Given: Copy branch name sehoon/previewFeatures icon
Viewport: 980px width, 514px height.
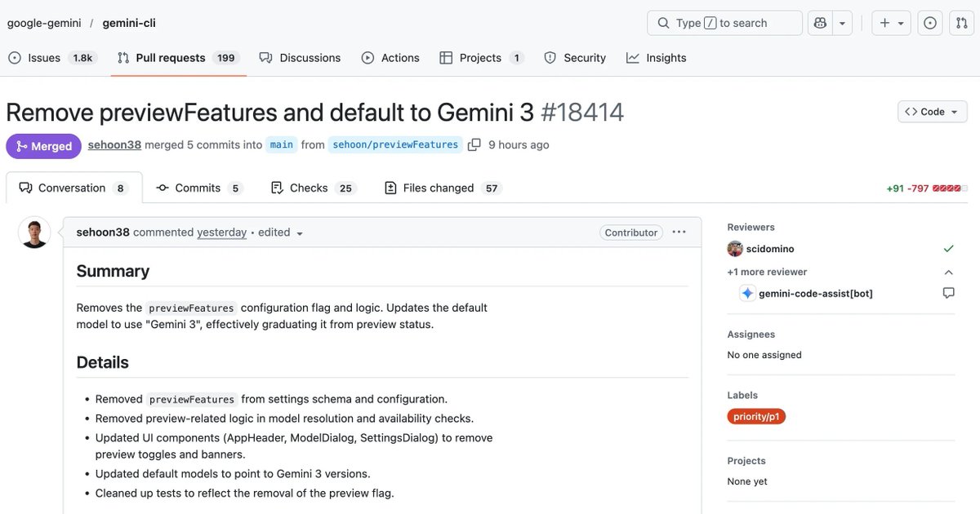Looking at the screenshot, I should point(474,144).
